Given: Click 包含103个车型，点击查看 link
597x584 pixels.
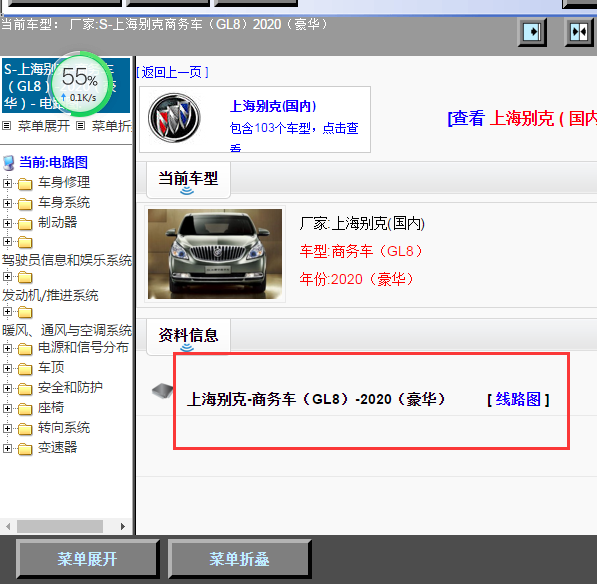Looking at the screenshot, I should pos(294,136).
